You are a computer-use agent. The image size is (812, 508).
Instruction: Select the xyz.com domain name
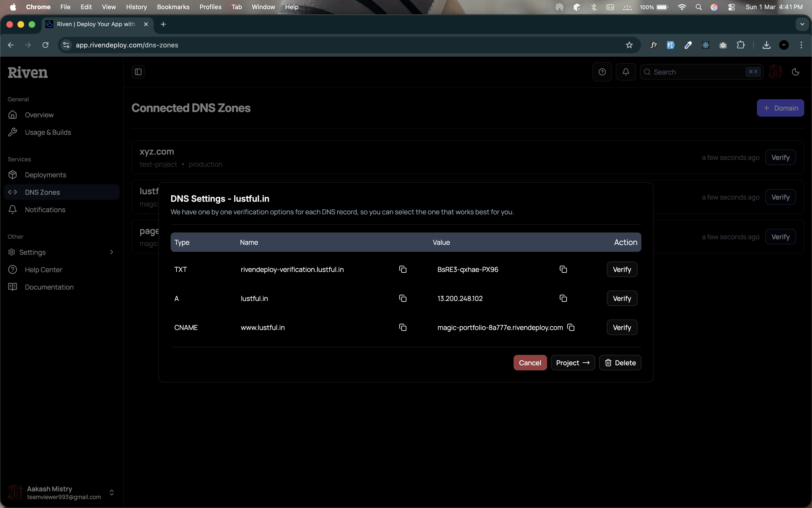[x=157, y=151]
